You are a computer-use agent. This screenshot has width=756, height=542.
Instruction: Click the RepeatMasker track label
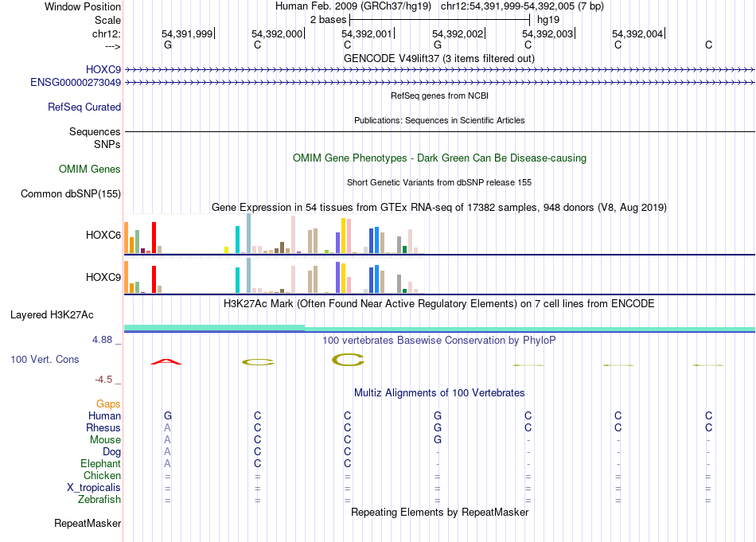(88, 523)
